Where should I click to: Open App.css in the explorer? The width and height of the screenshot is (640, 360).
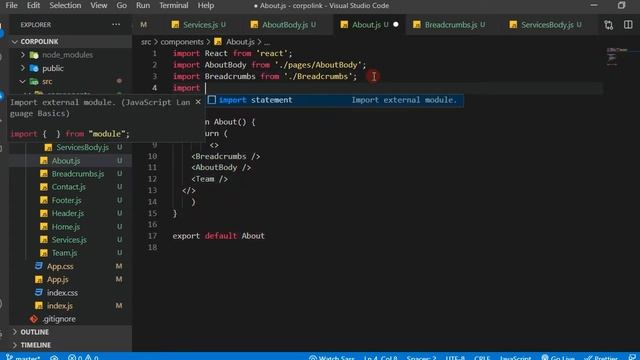[x=60, y=266]
